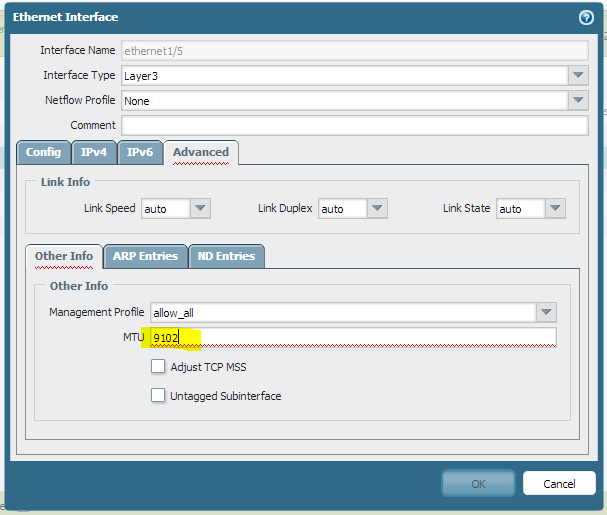Expand the Link Duplex dropdown
Viewport: 607px width, 515px height.
point(377,209)
